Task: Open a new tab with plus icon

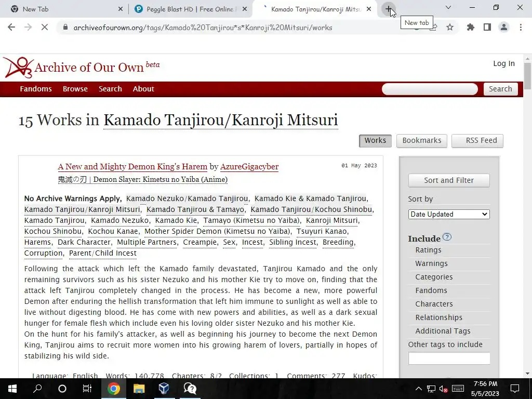Action: (x=388, y=9)
